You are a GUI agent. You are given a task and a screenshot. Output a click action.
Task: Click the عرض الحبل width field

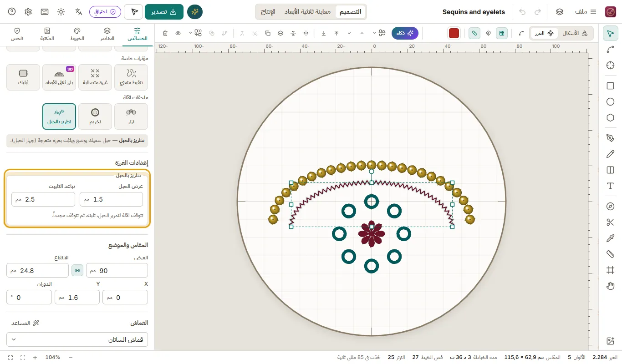click(x=111, y=199)
